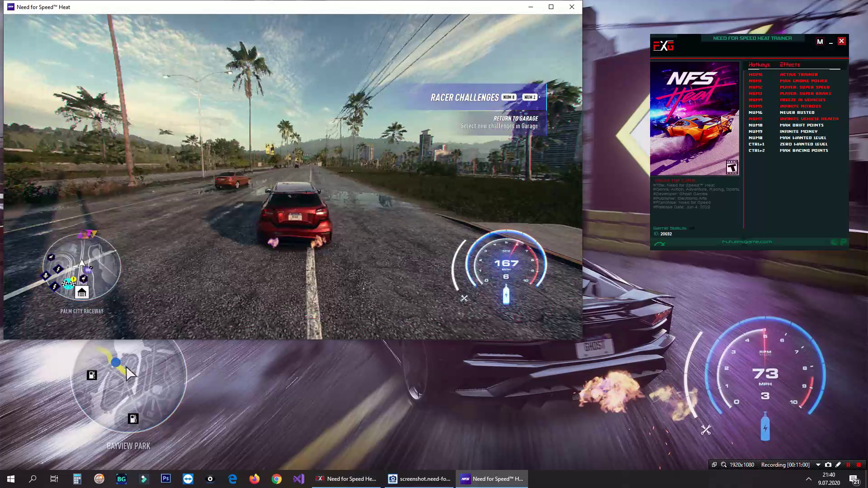Open the Windows Start menu
Screen dimensions: 868x488
(x=11, y=479)
